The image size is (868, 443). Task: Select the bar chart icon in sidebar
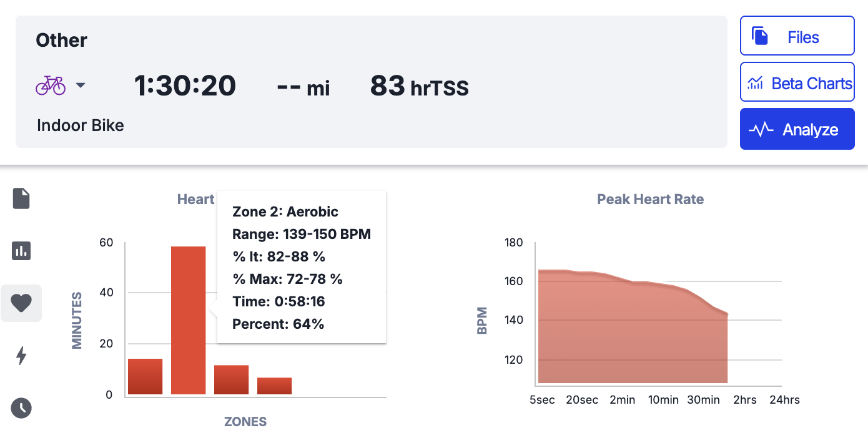(21, 251)
